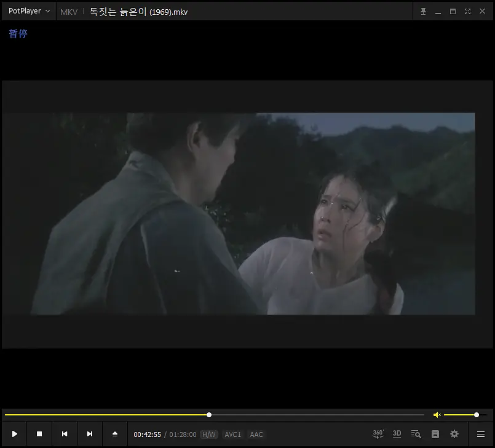
Task: Stop the video playback
Action: (x=39, y=434)
